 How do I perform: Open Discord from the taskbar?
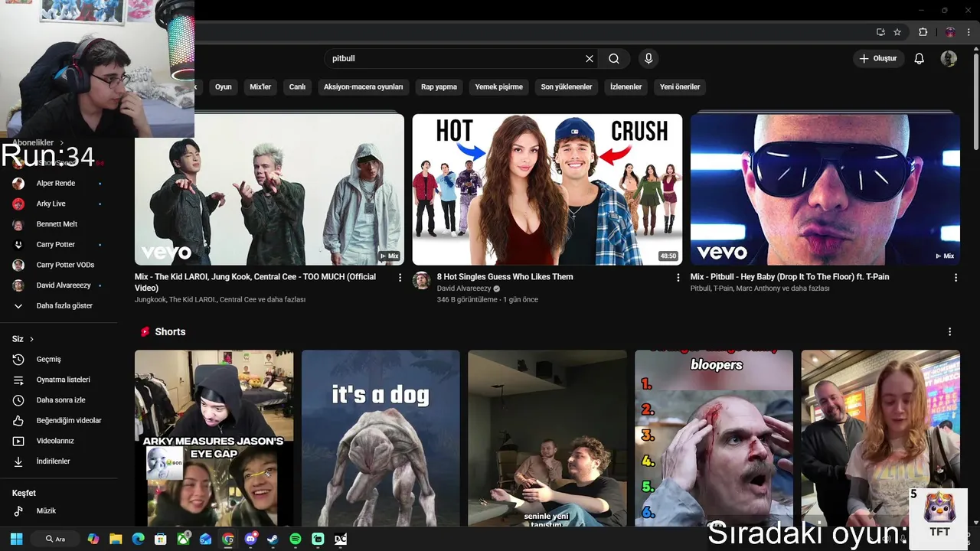coord(250,539)
